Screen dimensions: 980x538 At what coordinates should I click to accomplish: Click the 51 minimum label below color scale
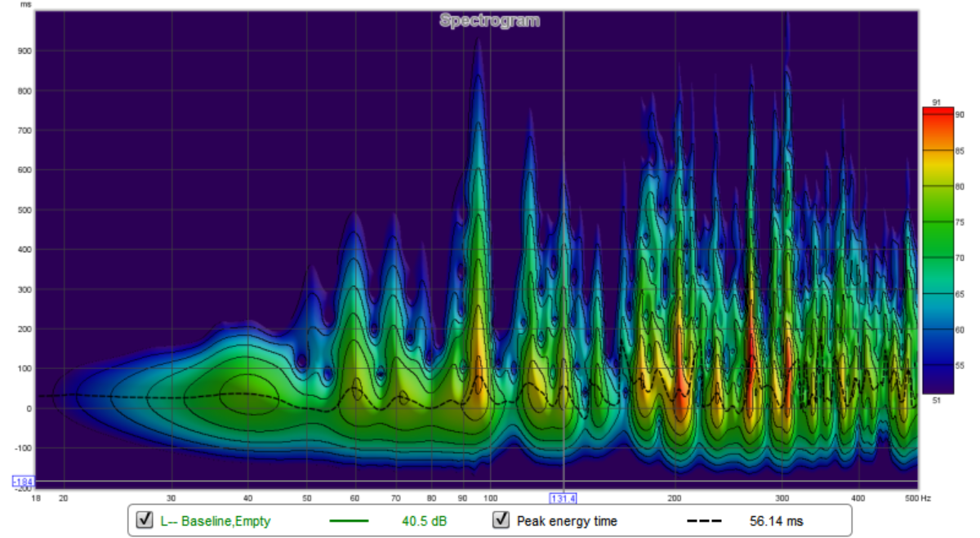937,400
